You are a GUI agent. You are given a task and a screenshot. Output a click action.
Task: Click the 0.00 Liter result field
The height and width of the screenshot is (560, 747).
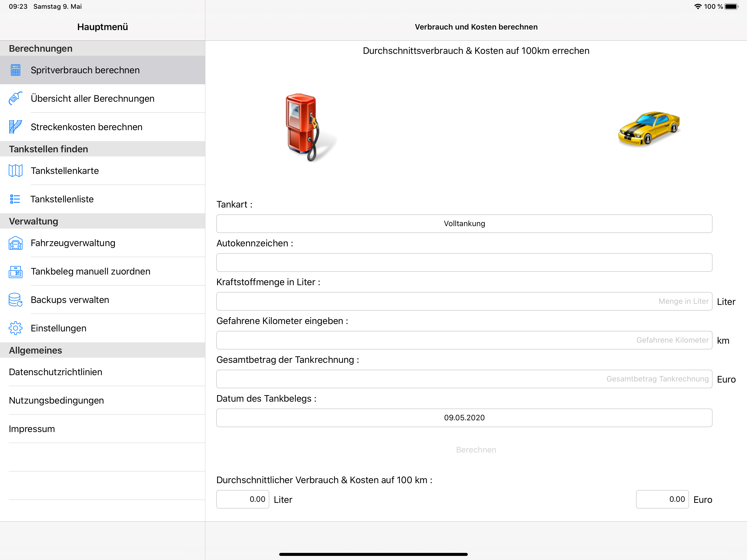click(243, 499)
